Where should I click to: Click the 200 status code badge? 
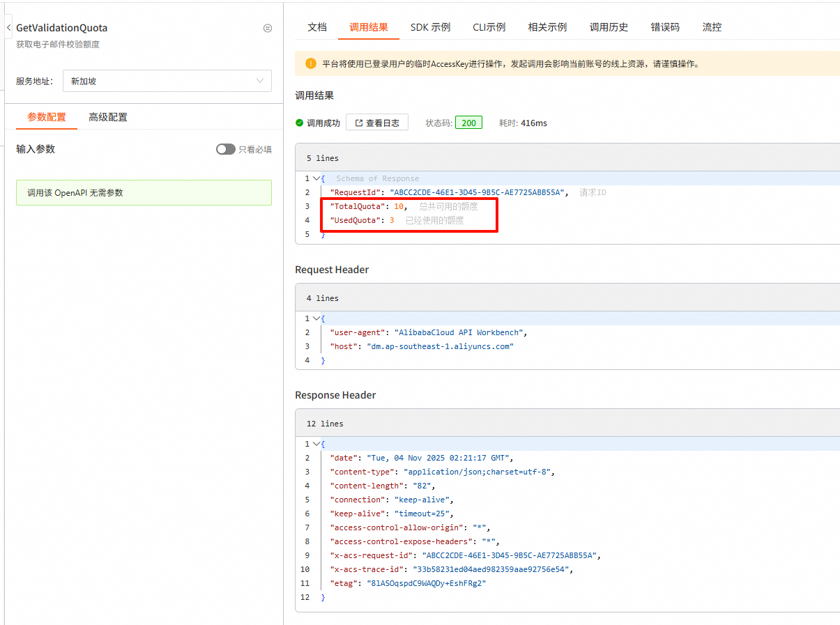click(469, 123)
